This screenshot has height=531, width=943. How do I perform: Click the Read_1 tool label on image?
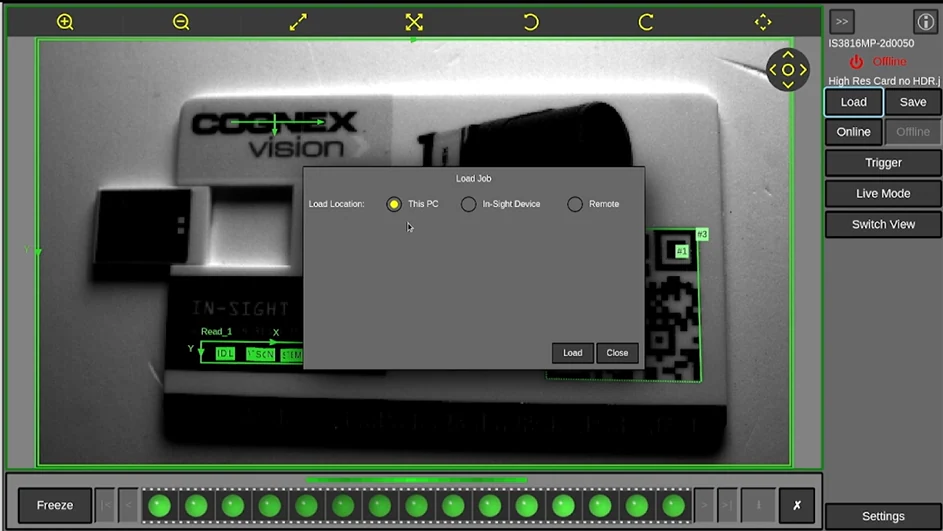[217, 331]
